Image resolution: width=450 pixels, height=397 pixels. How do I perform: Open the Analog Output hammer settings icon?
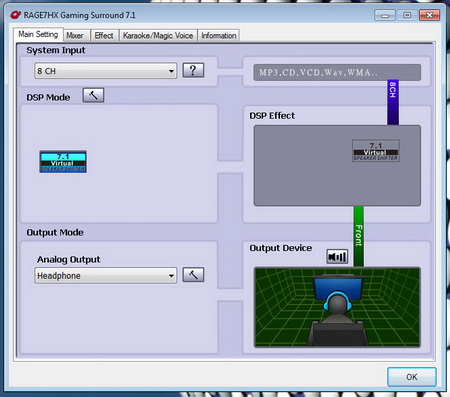[193, 275]
